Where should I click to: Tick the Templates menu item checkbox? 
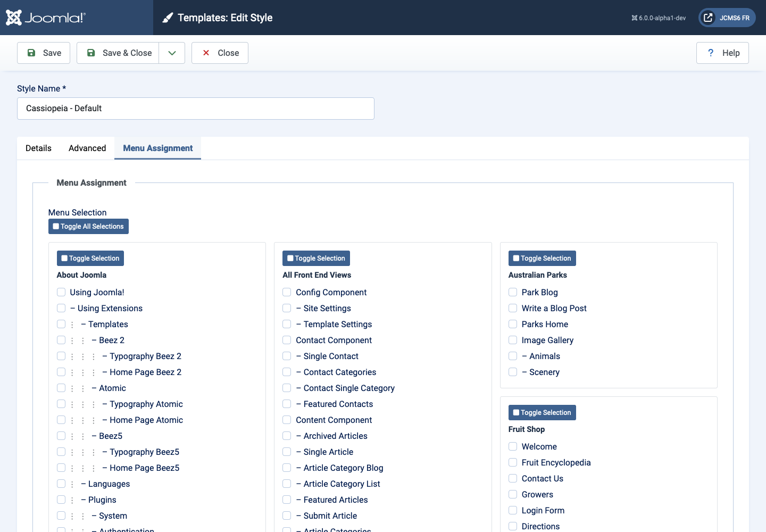click(61, 324)
